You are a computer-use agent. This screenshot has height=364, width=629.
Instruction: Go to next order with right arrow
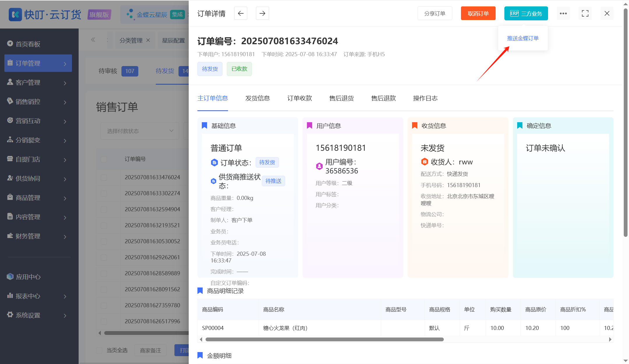click(x=262, y=13)
